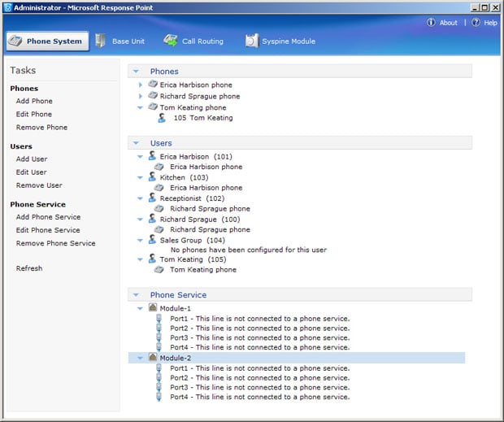Click Remove Phone Service link
The width and height of the screenshot is (504, 422).
[55, 244]
